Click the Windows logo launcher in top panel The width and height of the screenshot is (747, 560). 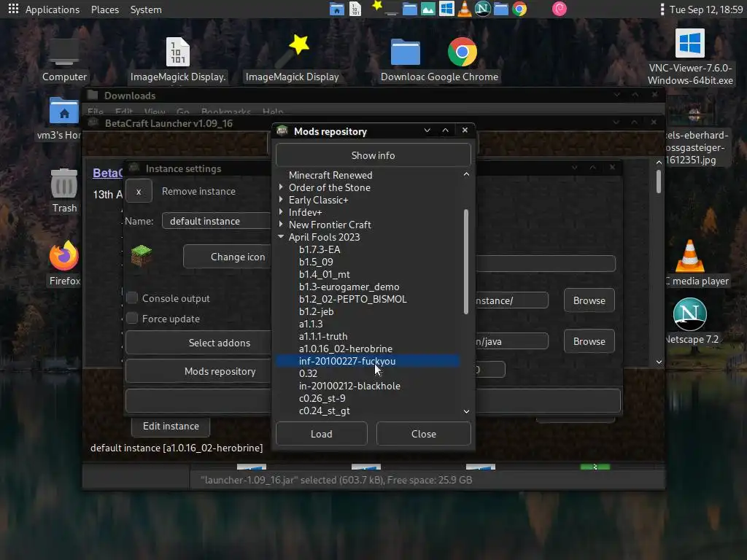(x=446, y=9)
